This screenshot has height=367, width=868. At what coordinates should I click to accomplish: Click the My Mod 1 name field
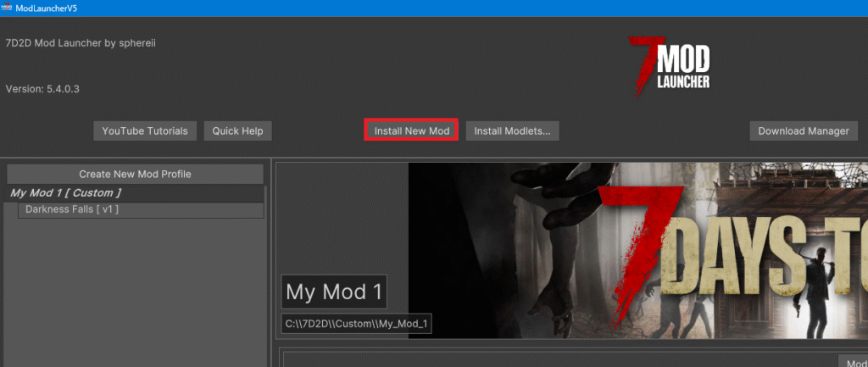click(334, 292)
